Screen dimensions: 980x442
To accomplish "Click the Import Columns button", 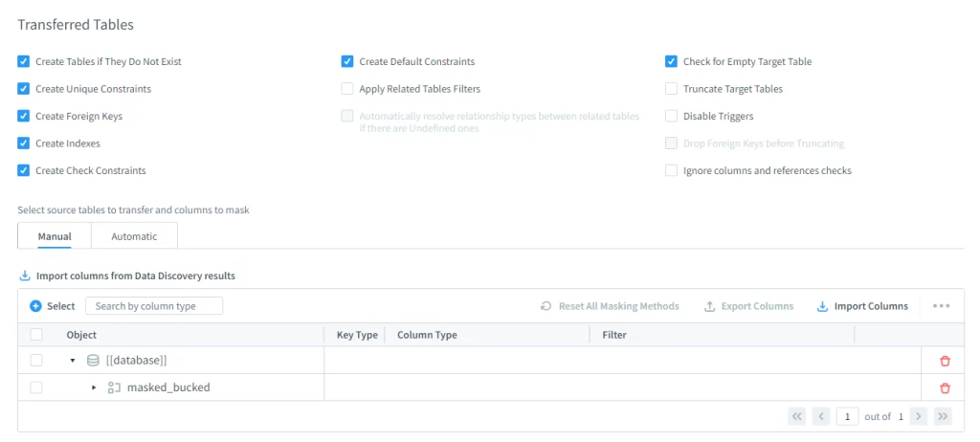I will 862,306.
